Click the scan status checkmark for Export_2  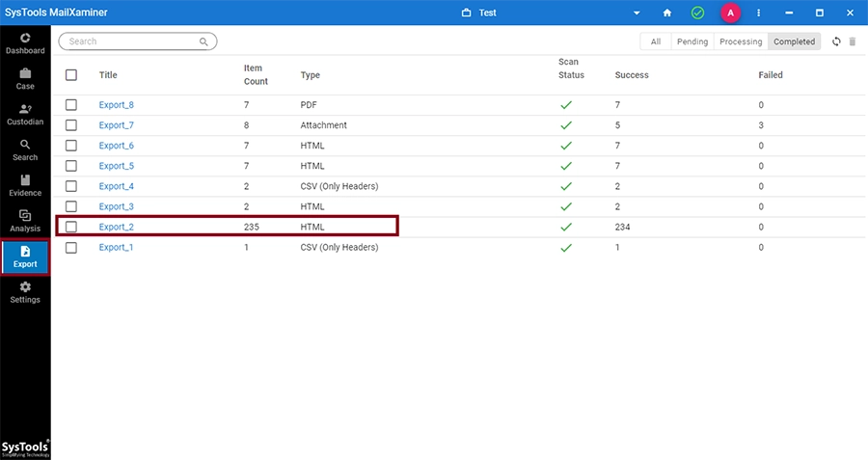tap(566, 227)
